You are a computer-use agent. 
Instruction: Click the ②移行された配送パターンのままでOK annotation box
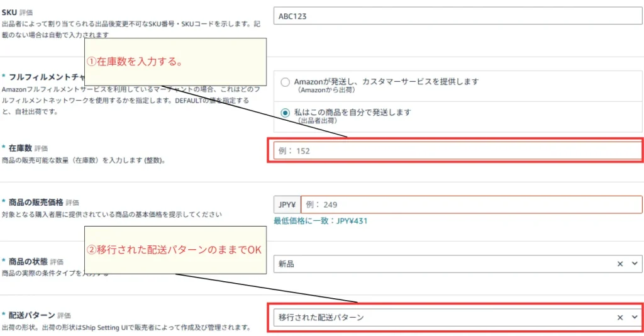click(175, 250)
